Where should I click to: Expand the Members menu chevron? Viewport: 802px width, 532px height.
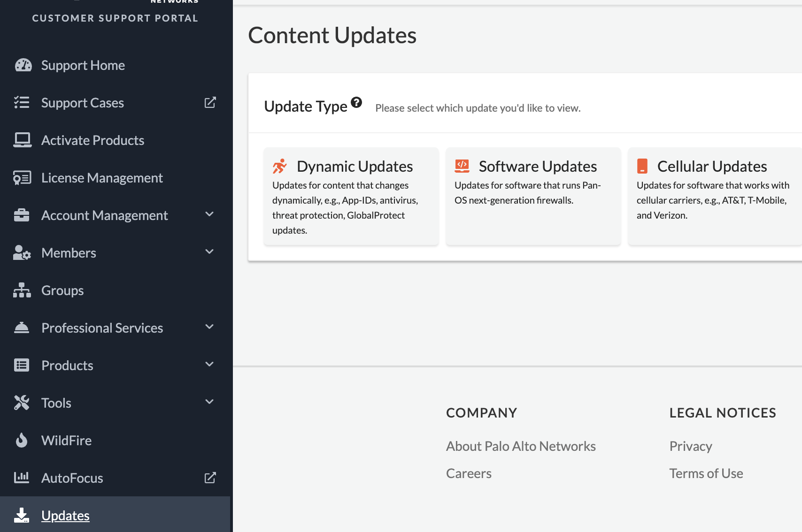tap(209, 252)
